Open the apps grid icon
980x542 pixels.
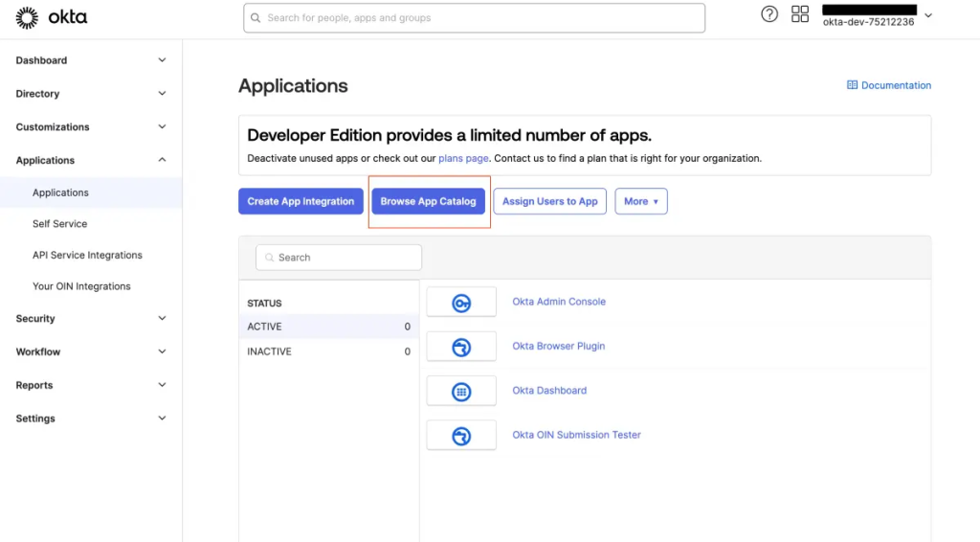click(800, 13)
